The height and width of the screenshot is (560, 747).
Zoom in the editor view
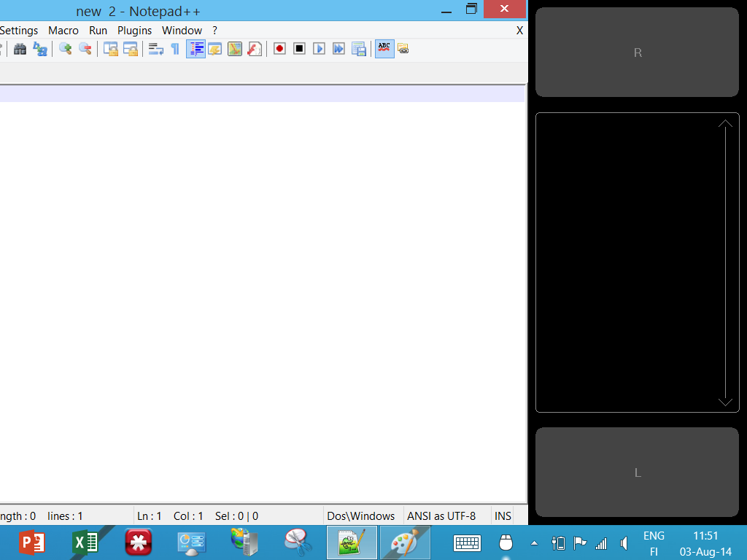pos(65,49)
